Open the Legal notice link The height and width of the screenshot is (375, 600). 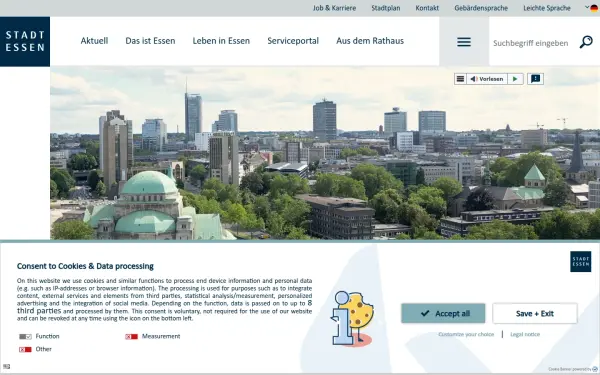(525, 334)
